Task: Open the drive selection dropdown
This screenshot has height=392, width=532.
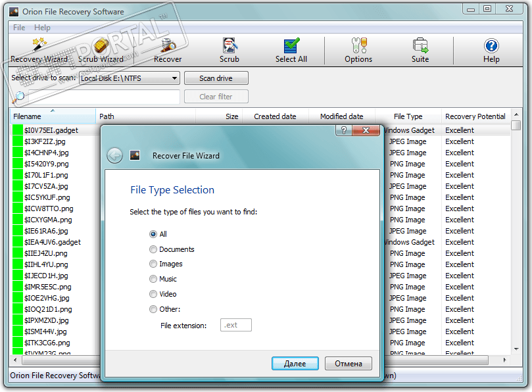Action: [130, 78]
